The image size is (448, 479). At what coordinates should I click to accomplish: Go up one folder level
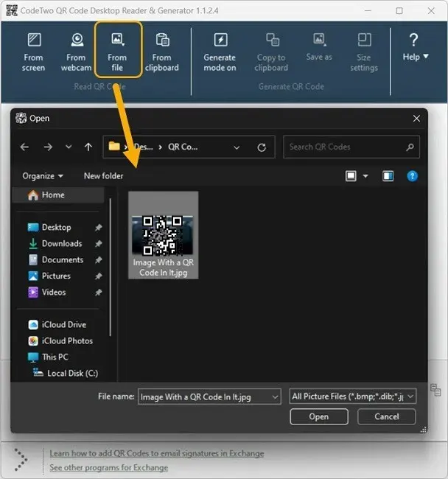coord(88,147)
